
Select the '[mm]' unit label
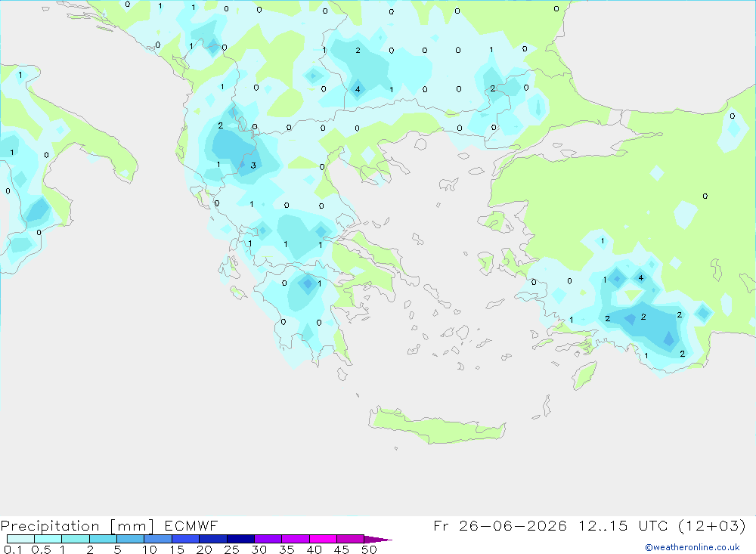coord(132,526)
